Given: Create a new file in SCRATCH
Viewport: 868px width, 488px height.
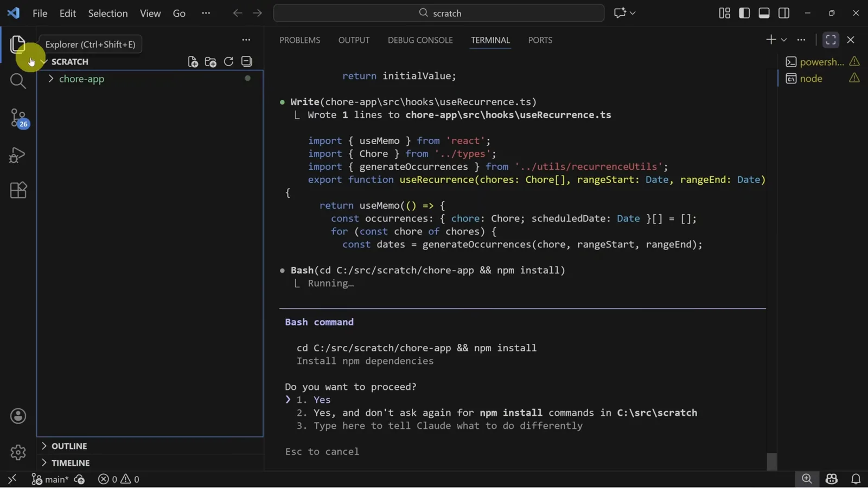Looking at the screenshot, I should 193,62.
